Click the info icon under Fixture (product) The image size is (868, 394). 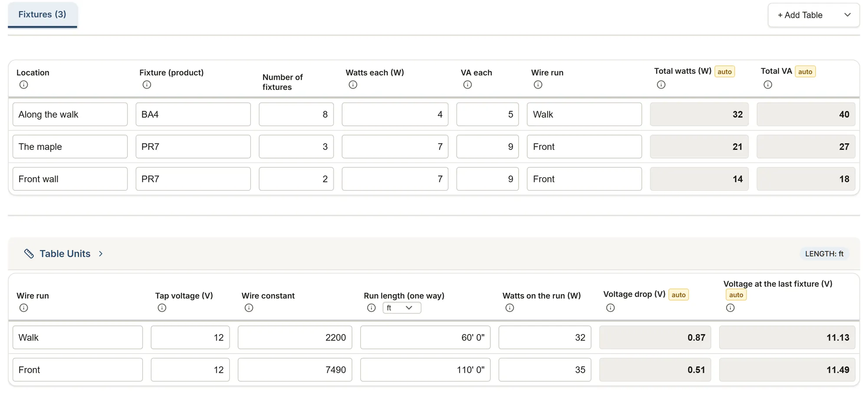tap(147, 85)
